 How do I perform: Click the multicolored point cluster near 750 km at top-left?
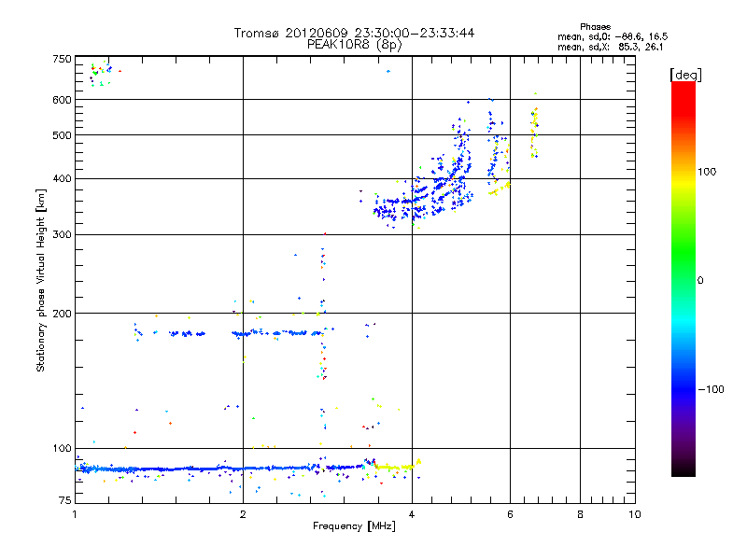pyautogui.click(x=104, y=73)
